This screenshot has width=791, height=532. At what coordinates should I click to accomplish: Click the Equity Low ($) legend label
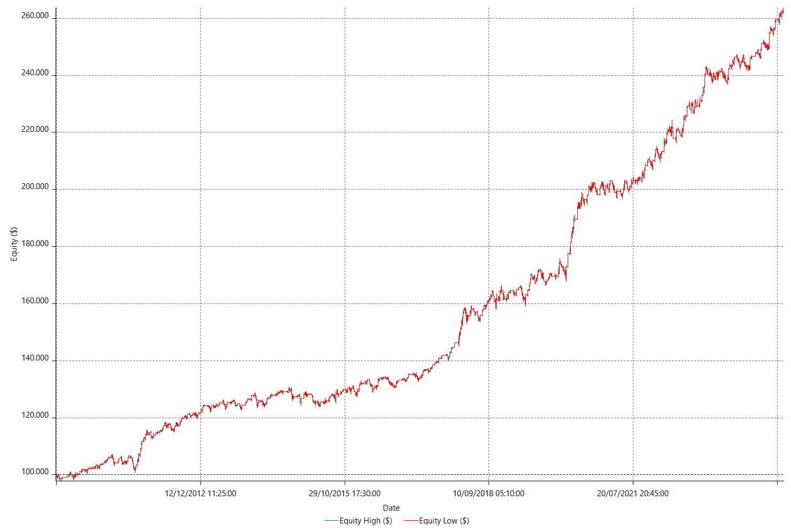[444, 521]
